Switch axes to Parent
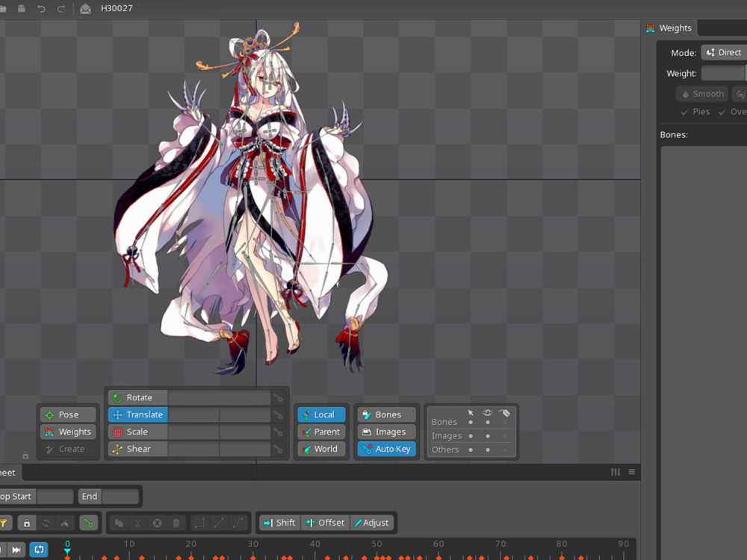This screenshot has height=560, width=747. (321, 432)
